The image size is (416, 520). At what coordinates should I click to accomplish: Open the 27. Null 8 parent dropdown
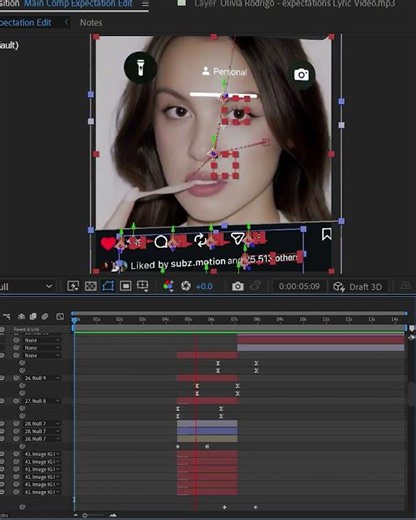tap(42, 401)
